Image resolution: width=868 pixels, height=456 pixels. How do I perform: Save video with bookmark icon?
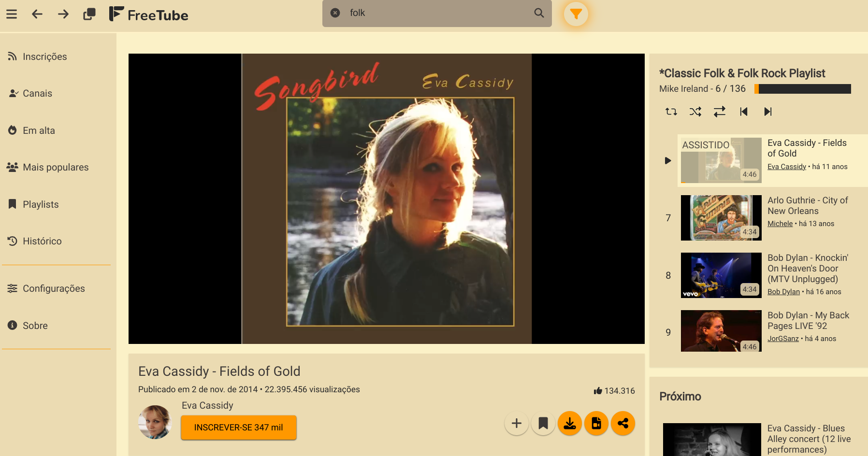tap(543, 423)
